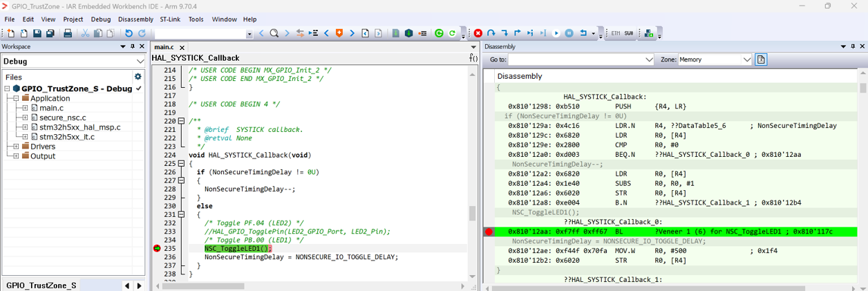Select the GPIO_TrustZone_S workspace tab
Screen dimensions: 868x291
(41, 285)
